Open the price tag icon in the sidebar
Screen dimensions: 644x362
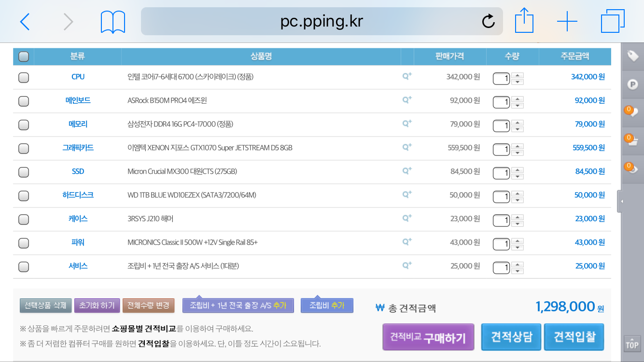click(632, 56)
